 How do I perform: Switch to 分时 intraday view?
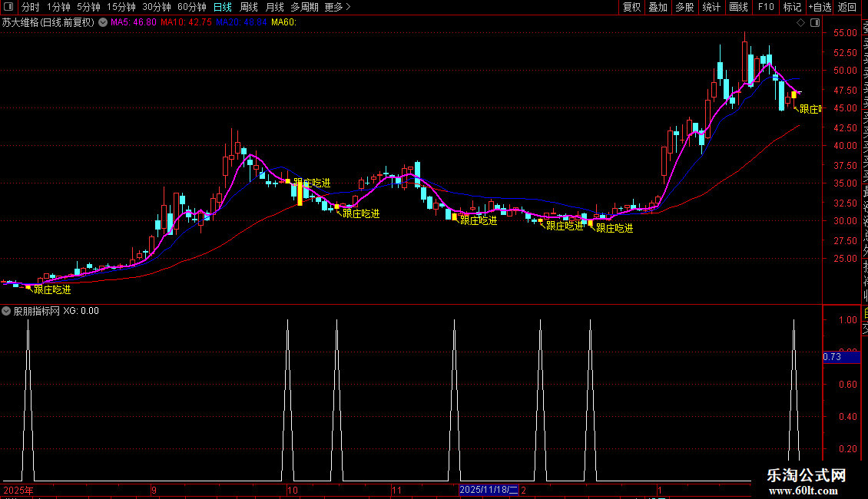click(x=30, y=7)
